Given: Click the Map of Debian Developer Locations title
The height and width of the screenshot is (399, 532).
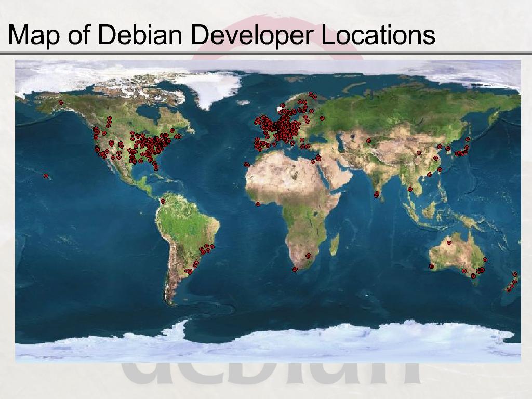Looking at the screenshot, I should point(222,35).
